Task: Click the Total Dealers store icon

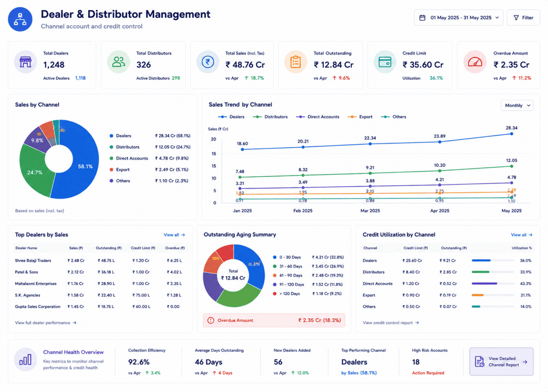Action: coord(25,62)
